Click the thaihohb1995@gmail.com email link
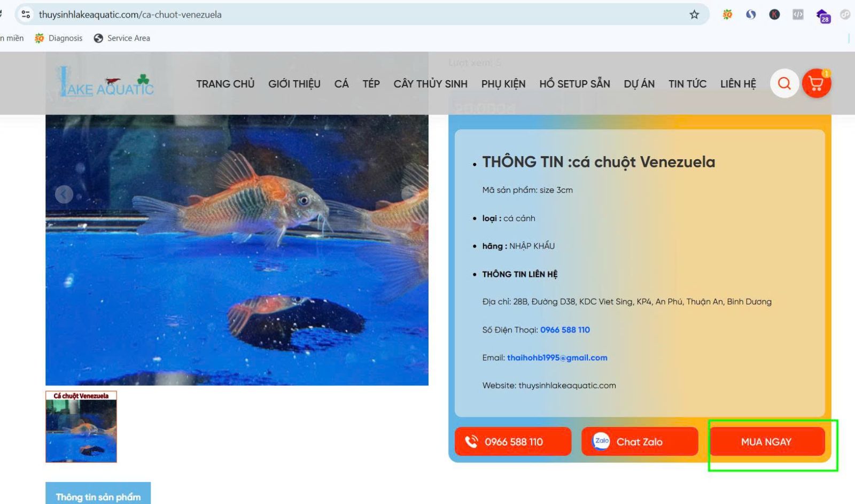Screen dimensions: 855x504 pos(557,358)
